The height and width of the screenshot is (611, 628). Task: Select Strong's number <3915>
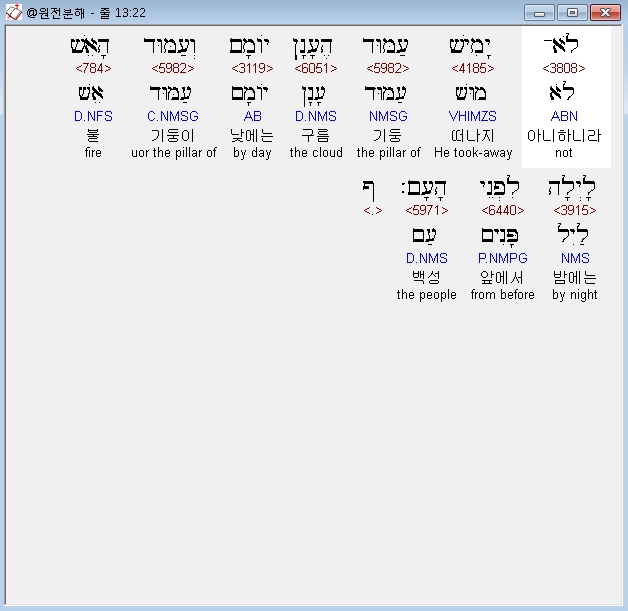point(575,210)
